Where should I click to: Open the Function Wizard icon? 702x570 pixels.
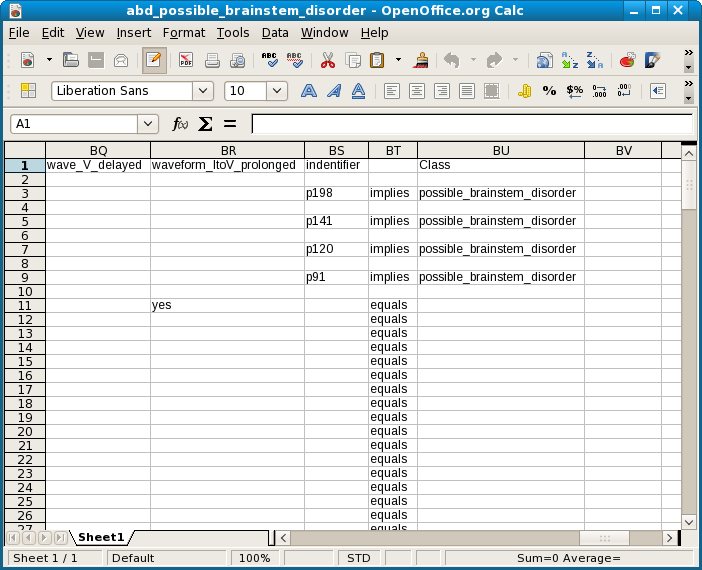click(x=180, y=124)
